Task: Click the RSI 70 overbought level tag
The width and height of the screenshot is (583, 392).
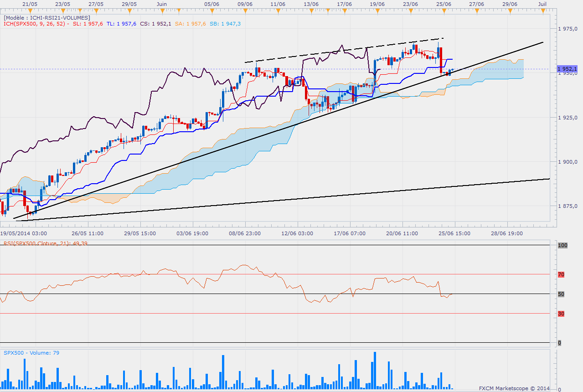Action: [x=561, y=274]
